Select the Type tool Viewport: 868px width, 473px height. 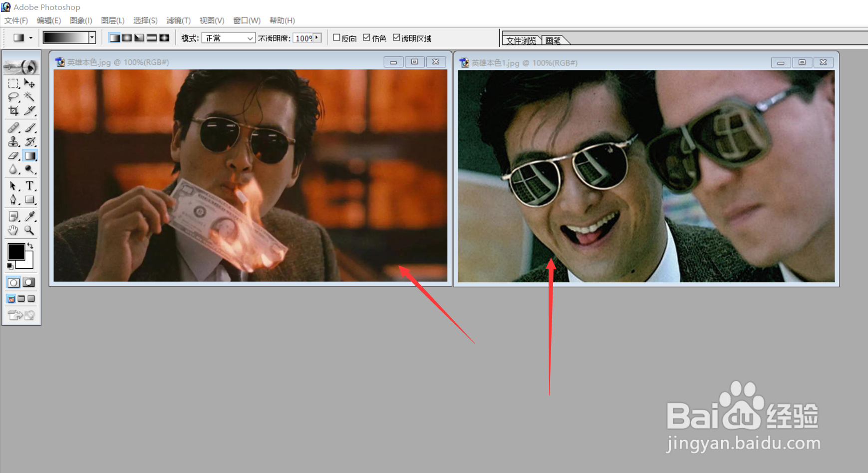29,186
